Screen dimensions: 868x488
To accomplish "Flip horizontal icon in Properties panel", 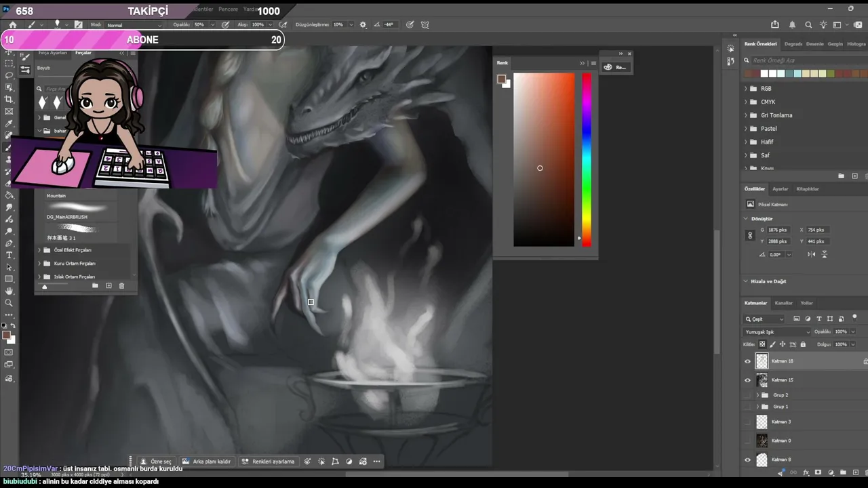I will pyautogui.click(x=812, y=254).
